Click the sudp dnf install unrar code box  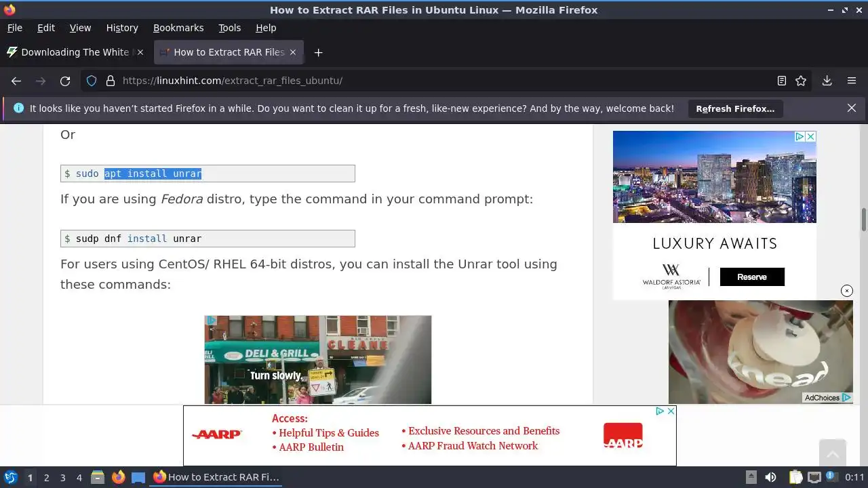(x=208, y=239)
